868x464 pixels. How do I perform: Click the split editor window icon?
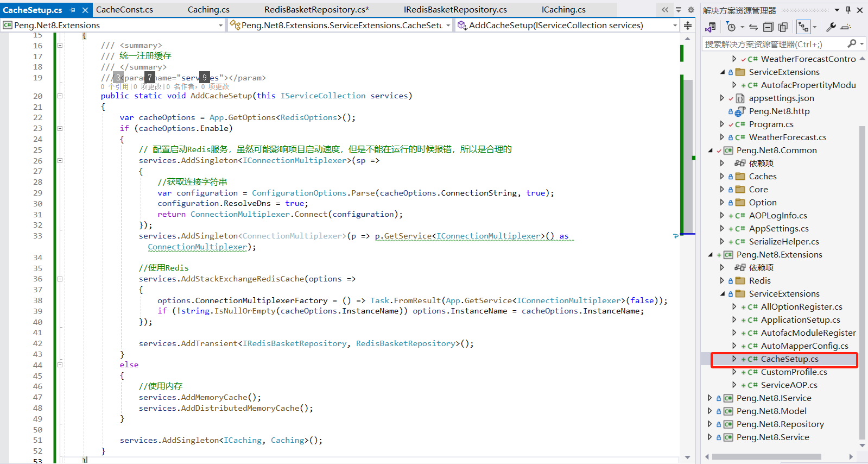click(688, 25)
